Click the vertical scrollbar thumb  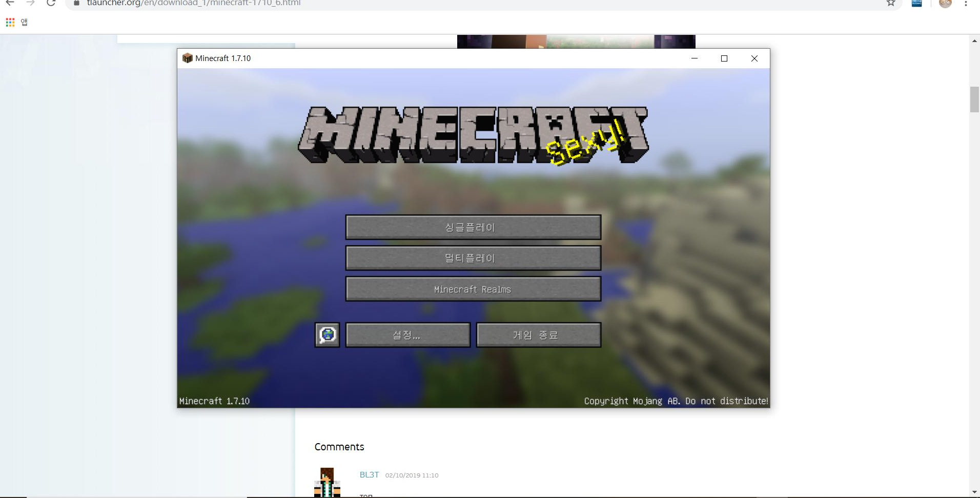[974, 99]
